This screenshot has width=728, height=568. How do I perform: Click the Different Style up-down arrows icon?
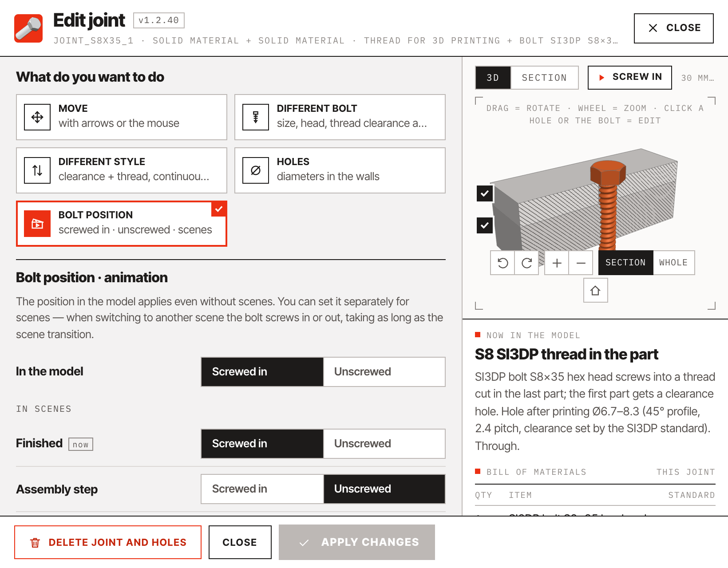click(37, 170)
